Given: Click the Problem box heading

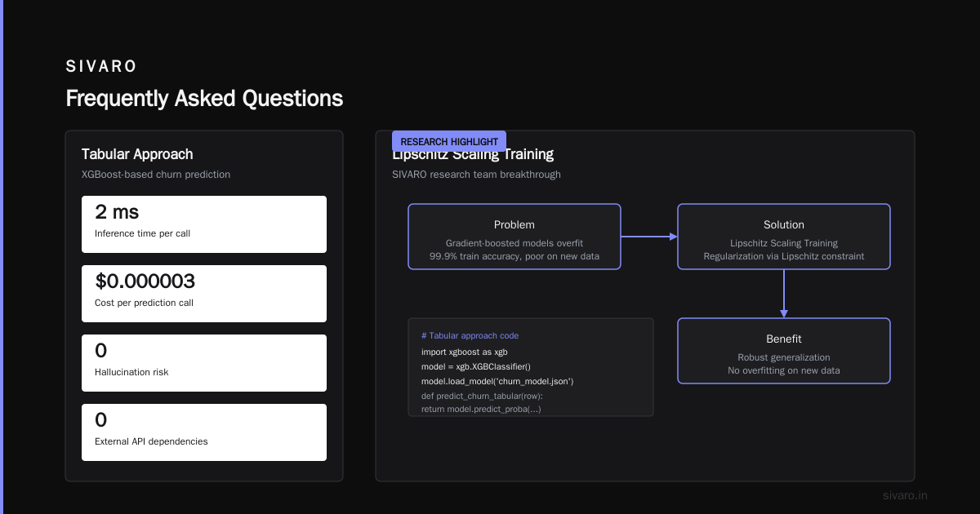Looking at the screenshot, I should tap(514, 224).
